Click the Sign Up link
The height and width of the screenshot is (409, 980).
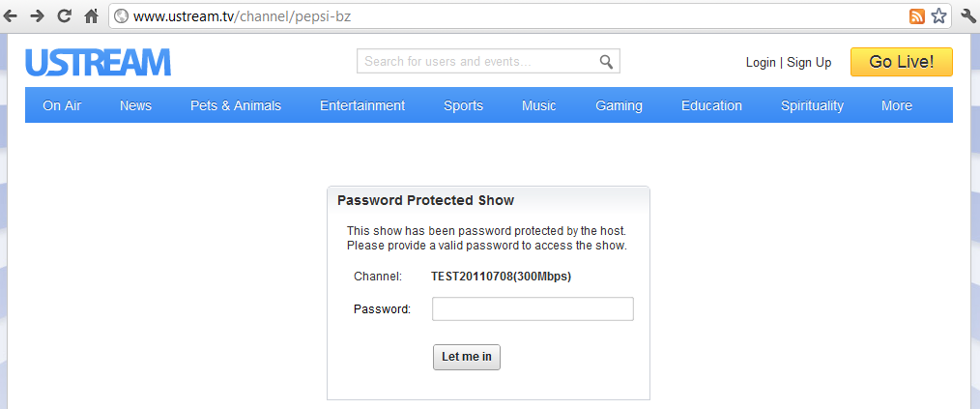pyautogui.click(x=809, y=63)
